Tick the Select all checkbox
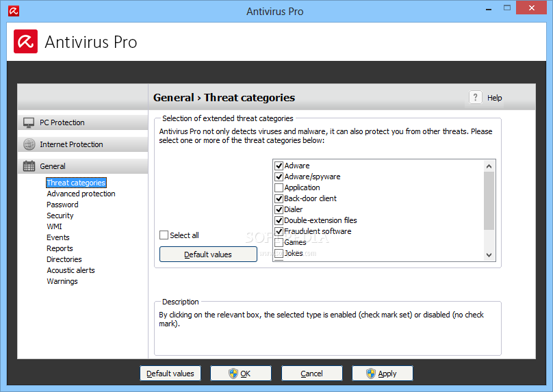 [x=164, y=235]
